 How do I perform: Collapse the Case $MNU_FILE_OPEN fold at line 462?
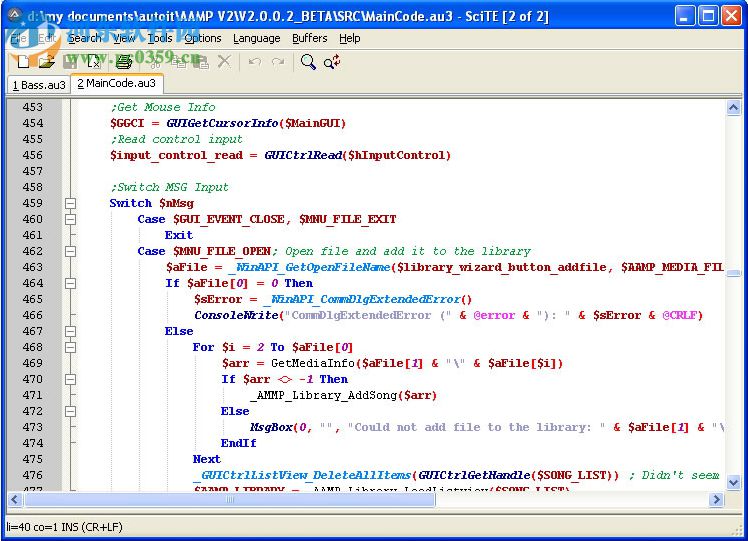pyautogui.click(x=70, y=251)
